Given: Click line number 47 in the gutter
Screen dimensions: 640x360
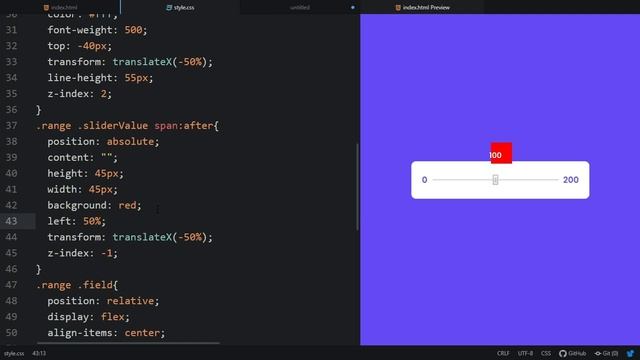Looking at the screenshot, I should click(11, 284).
